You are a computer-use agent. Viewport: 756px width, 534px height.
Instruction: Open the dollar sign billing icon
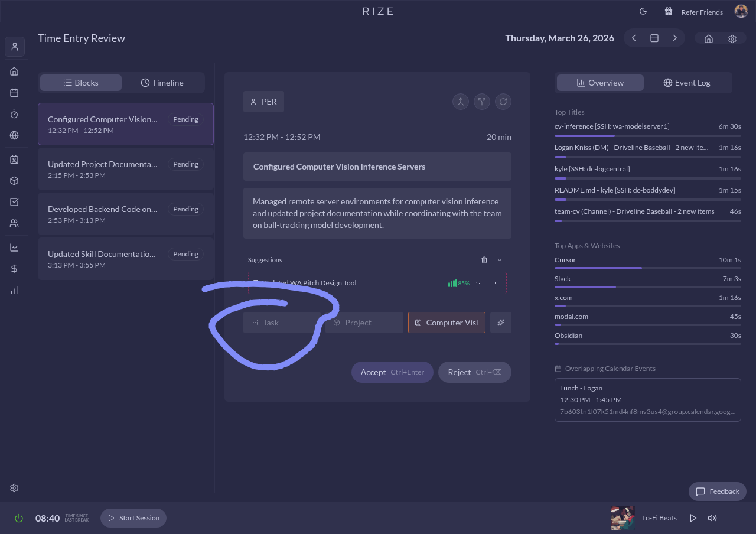(14, 269)
